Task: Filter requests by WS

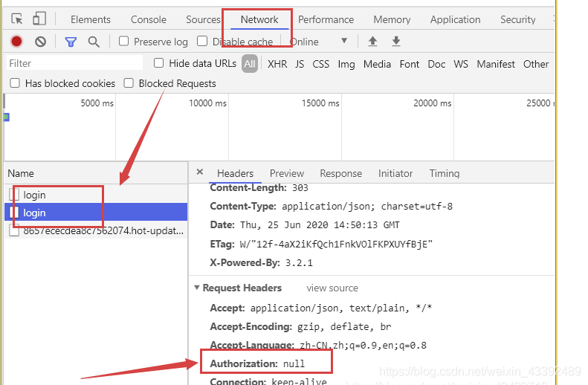Action: [x=461, y=64]
